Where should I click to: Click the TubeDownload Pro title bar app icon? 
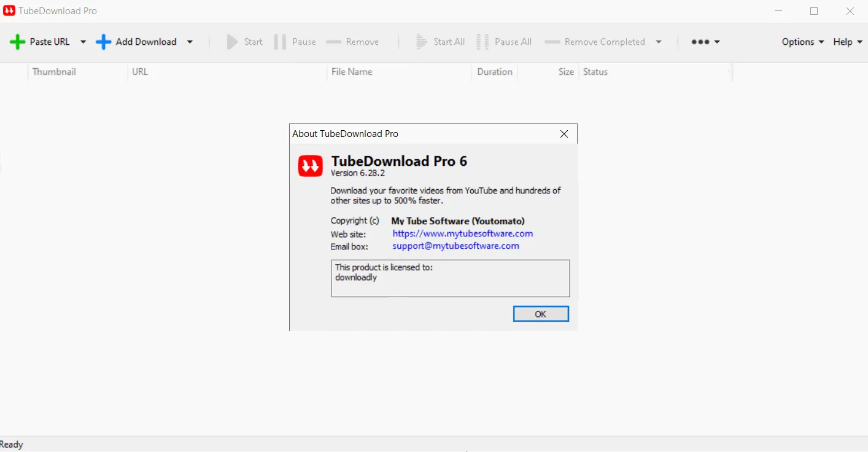[x=9, y=10]
